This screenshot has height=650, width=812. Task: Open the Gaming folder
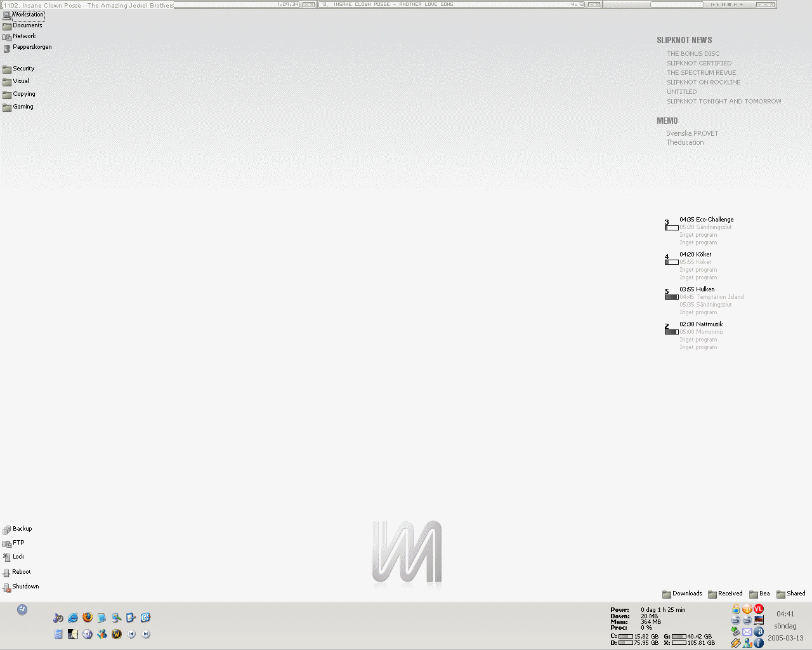pyautogui.click(x=18, y=107)
